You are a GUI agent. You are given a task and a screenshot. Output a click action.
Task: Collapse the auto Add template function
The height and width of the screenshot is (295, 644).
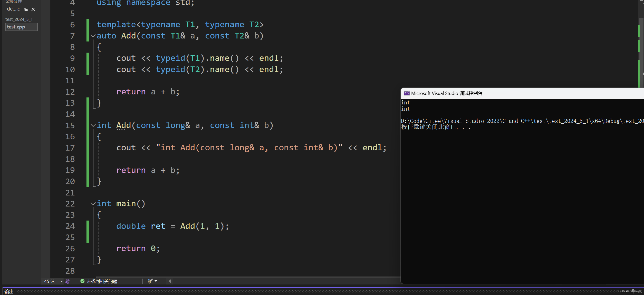[93, 36]
